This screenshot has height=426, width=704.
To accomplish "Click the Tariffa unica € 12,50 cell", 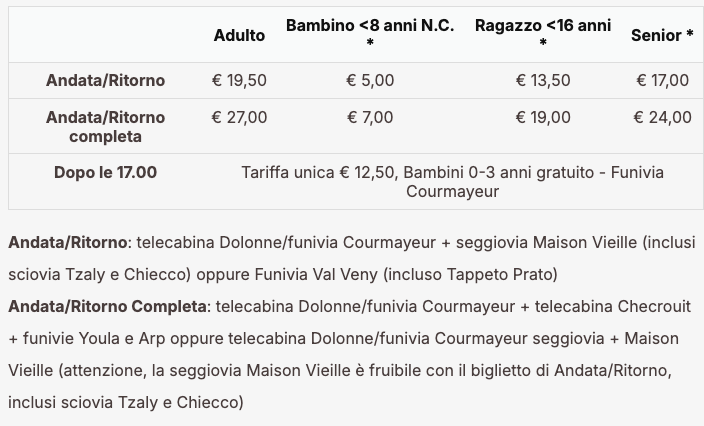I will [452, 181].
